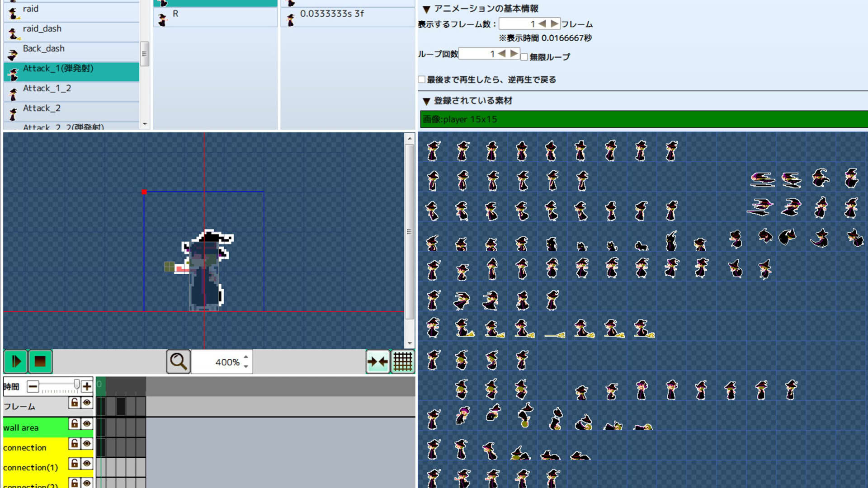Increase 表示するフレーム数 with right arrow
The width and height of the screenshot is (868, 488).
(554, 23)
